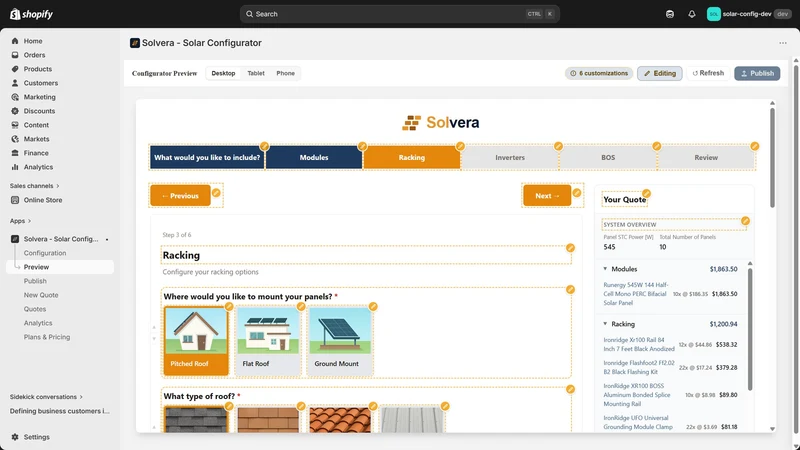The width and height of the screenshot is (800, 450).
Task: Edit the mount-panels question pencil icon
Action: [570, 290]
